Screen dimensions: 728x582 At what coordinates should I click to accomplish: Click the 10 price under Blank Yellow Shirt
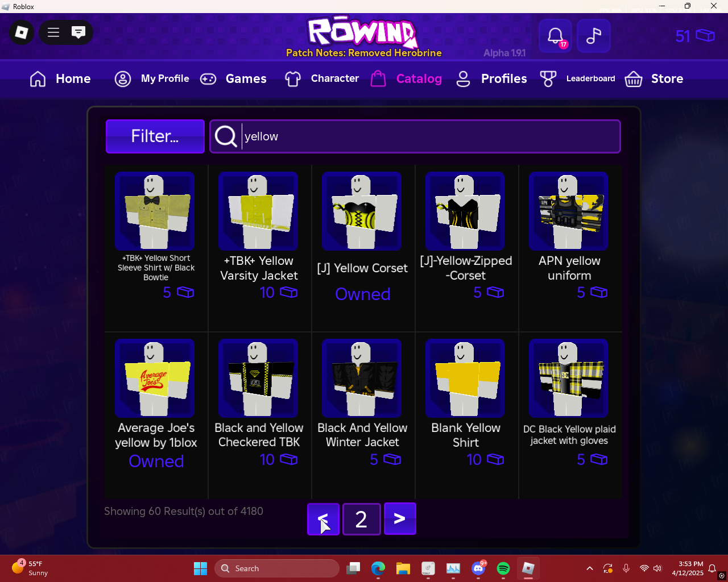pos(485,460)
